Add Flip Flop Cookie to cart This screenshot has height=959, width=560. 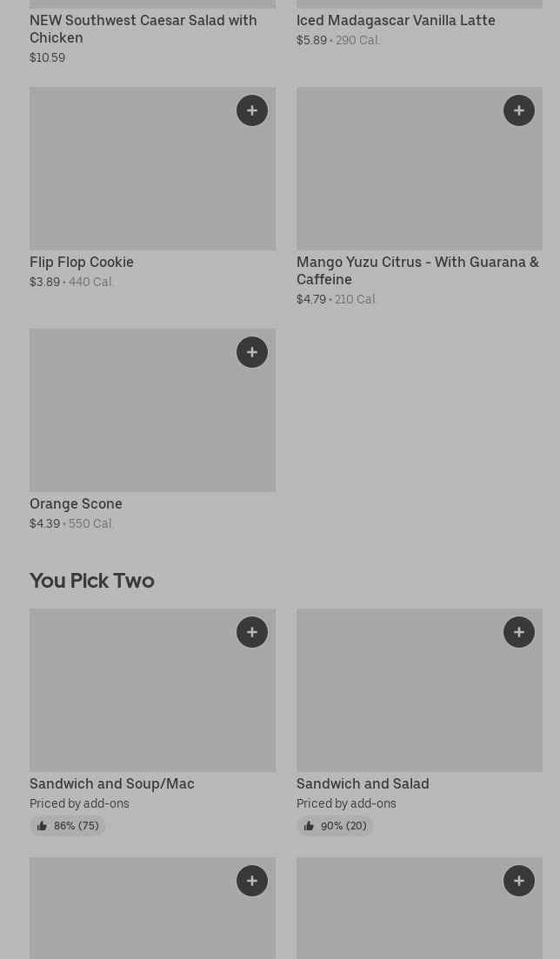(252, 110)
